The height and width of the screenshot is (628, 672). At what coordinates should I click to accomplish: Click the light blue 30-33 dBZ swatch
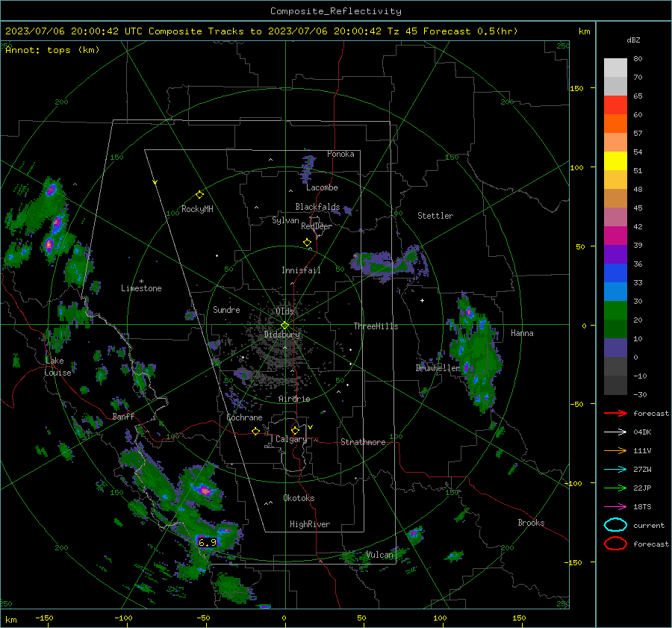[615, 292]
